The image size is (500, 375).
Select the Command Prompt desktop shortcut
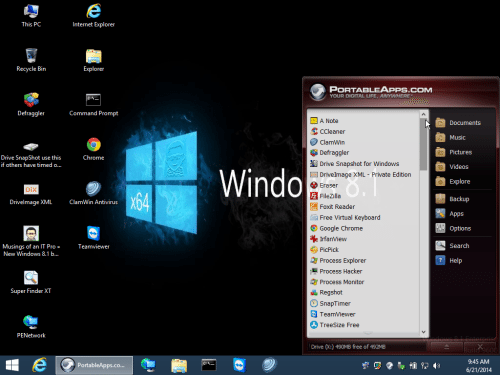pyautogui.click(x=94, y=105)
